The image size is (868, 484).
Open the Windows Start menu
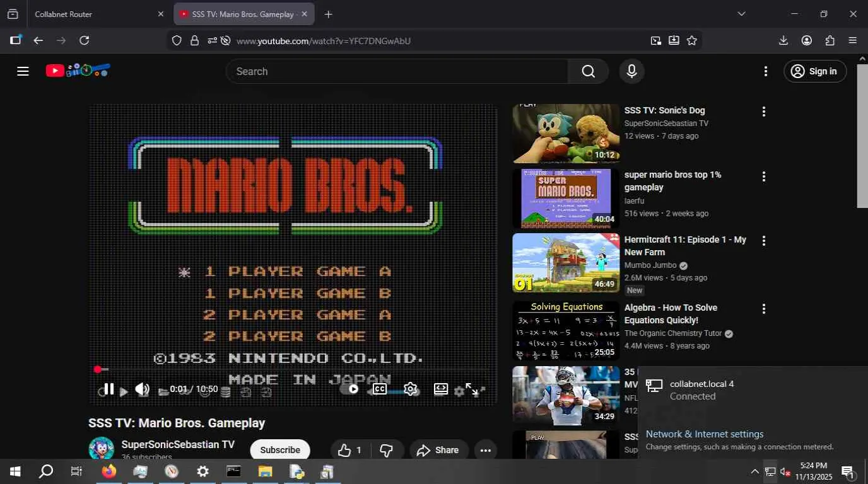(x=15, y=471)
